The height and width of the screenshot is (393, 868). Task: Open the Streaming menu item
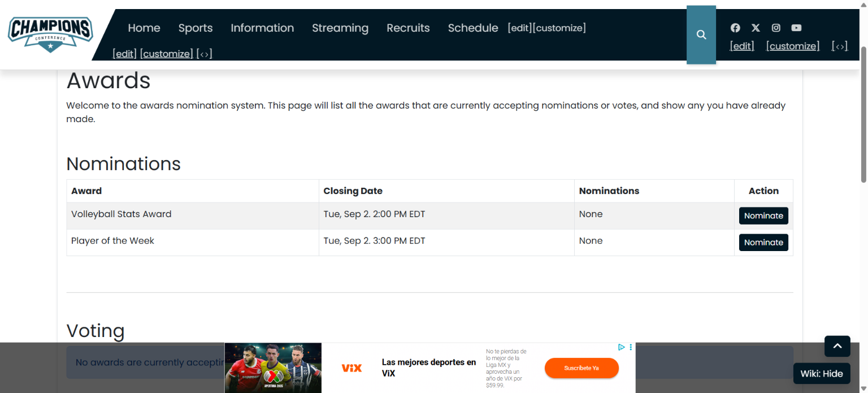pyautogui.click(x=340, y=28)
